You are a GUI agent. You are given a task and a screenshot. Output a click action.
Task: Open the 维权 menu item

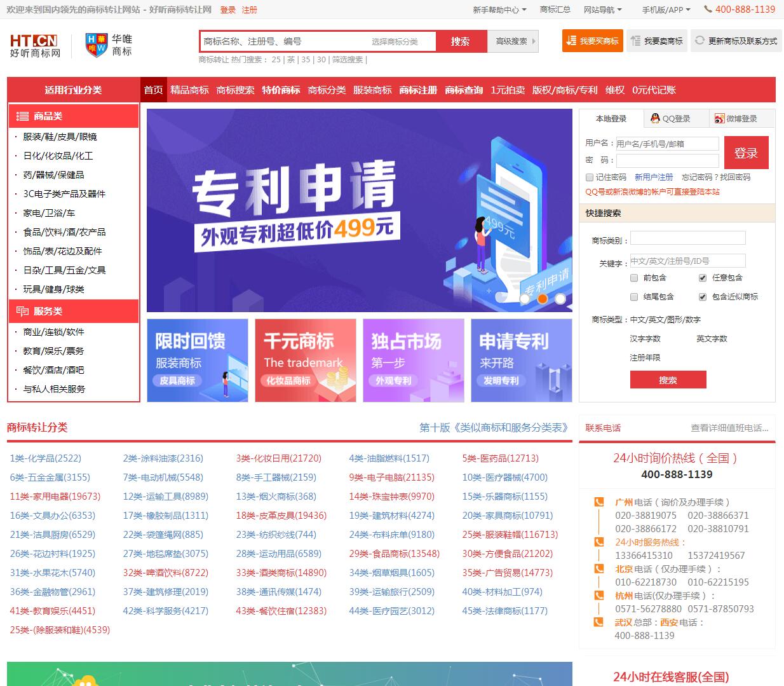[615, 90]
